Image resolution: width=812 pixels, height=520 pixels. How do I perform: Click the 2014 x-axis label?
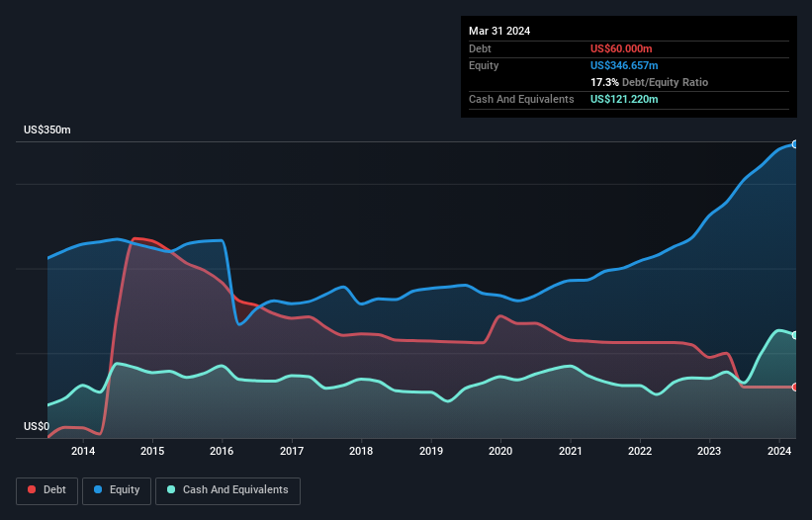pyautogui.click(x=83, y=451)
